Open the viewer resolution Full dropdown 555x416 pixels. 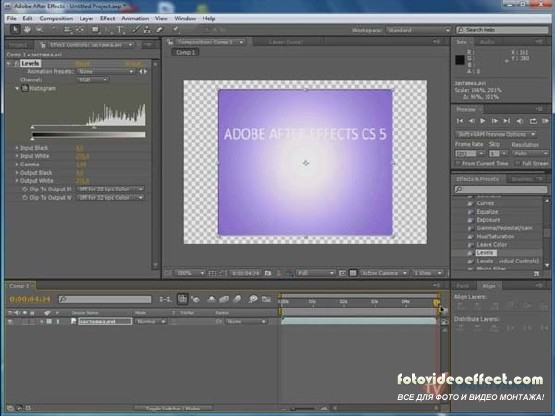pos(315,273)
